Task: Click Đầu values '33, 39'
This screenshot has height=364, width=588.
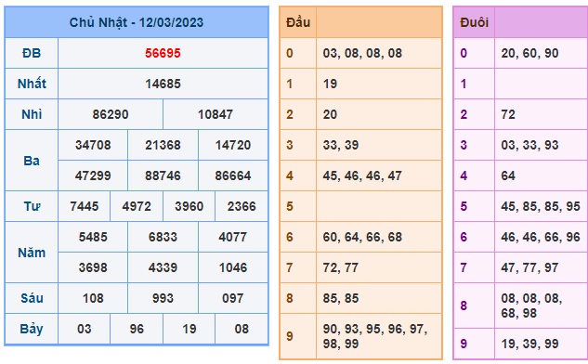Action: (341, 145)
